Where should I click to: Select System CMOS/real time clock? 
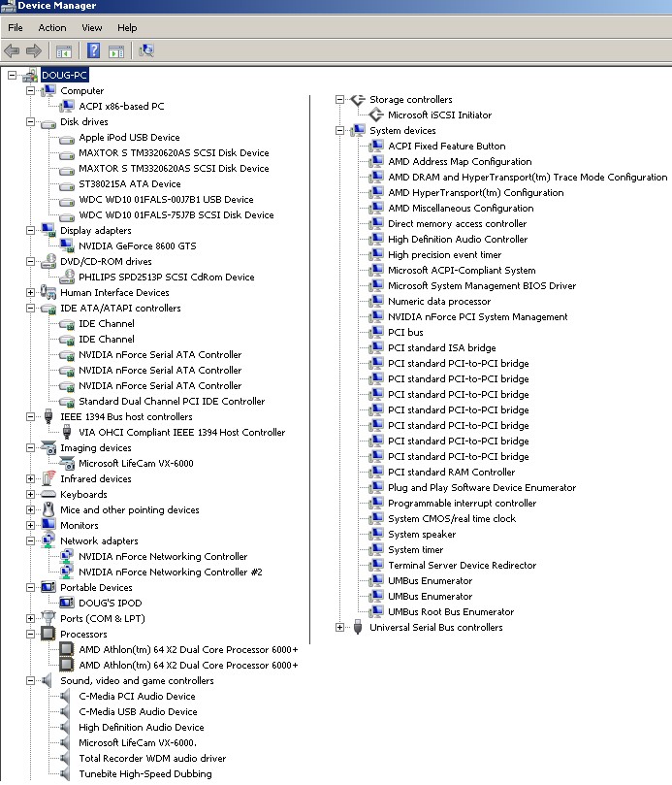point(452,518)
